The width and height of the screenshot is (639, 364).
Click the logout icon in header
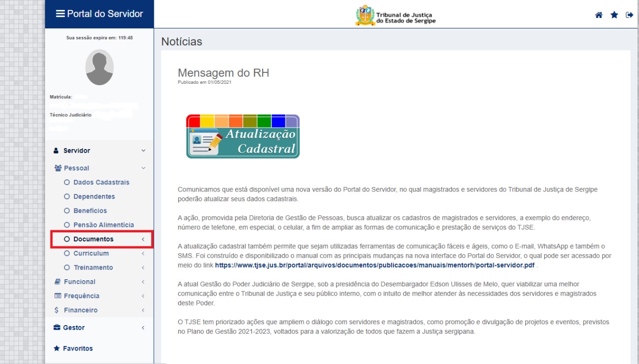[629, 15]
